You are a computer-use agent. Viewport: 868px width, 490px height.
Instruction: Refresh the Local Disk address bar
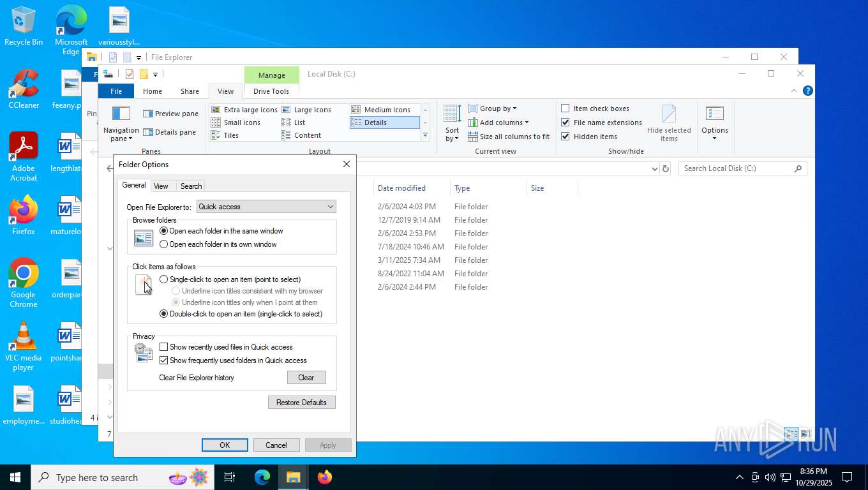click(x=666, y=168)
